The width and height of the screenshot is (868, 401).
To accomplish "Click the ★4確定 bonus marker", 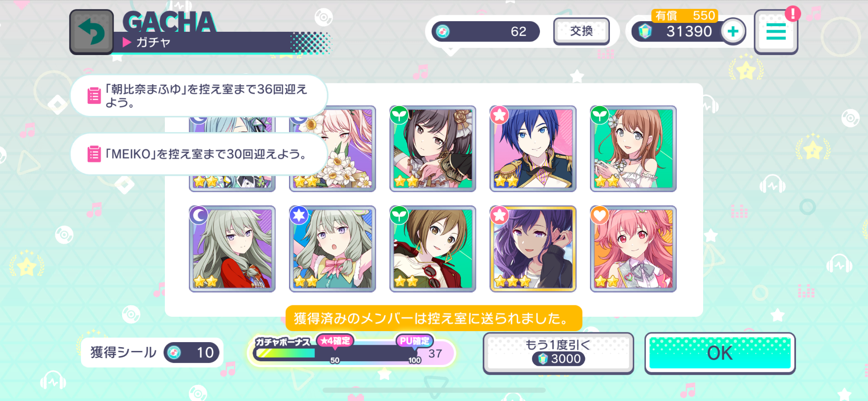I will coord(335,341).
